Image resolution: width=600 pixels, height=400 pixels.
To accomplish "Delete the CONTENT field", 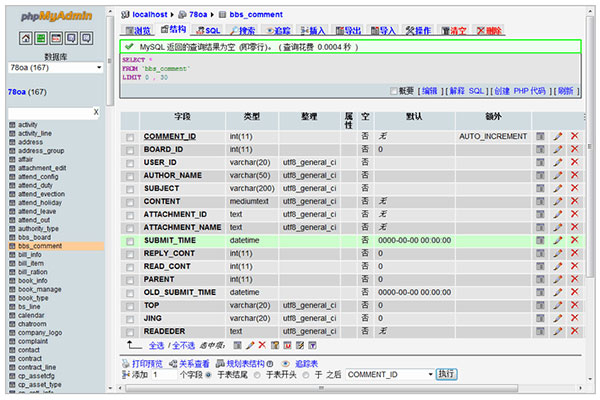I will 574,201.
